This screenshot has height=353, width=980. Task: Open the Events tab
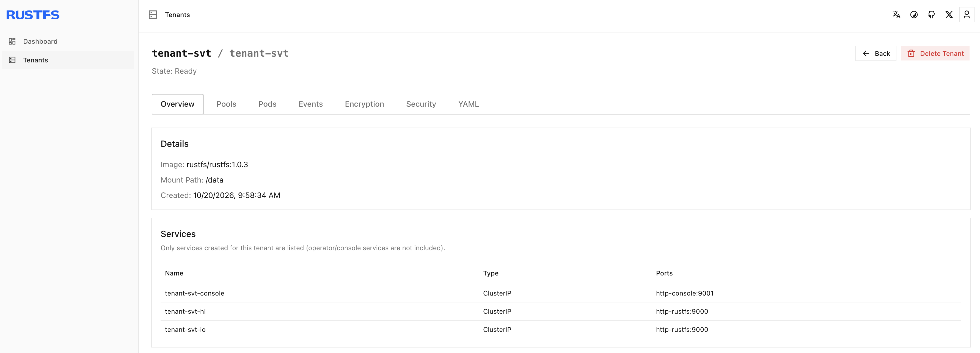click(310, 104)
